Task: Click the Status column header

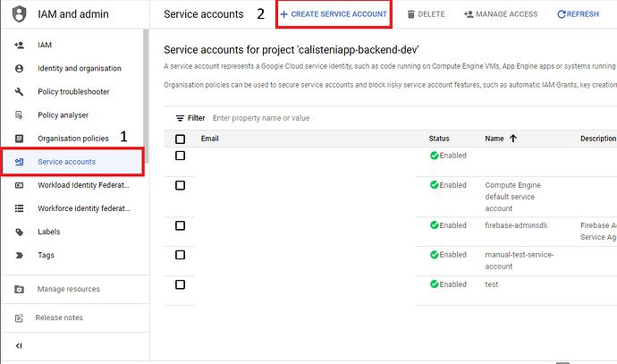Action: 439,139
